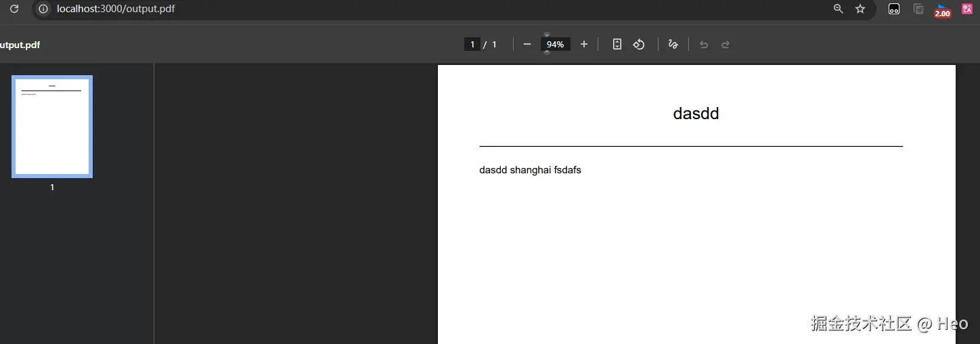The image size is (980, 344).
Task: Click the undo arrow in the PDF toolbar
Action: 704,45
